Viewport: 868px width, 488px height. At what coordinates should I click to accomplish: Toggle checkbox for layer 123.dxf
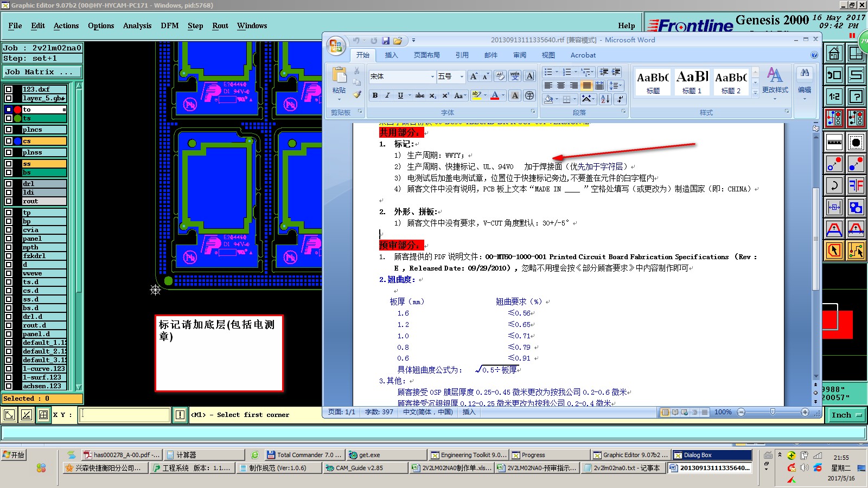coord(9,89)
